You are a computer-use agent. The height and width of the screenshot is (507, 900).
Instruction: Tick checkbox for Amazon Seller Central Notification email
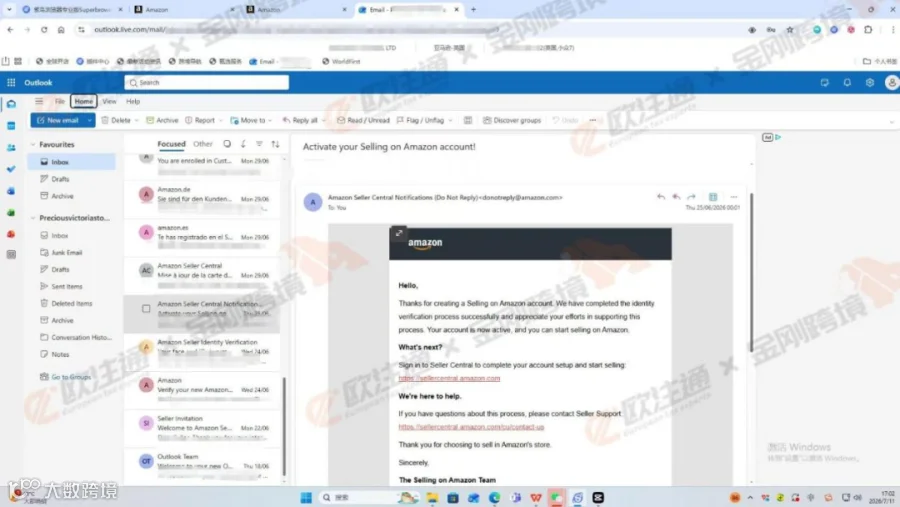pos(146,309)
